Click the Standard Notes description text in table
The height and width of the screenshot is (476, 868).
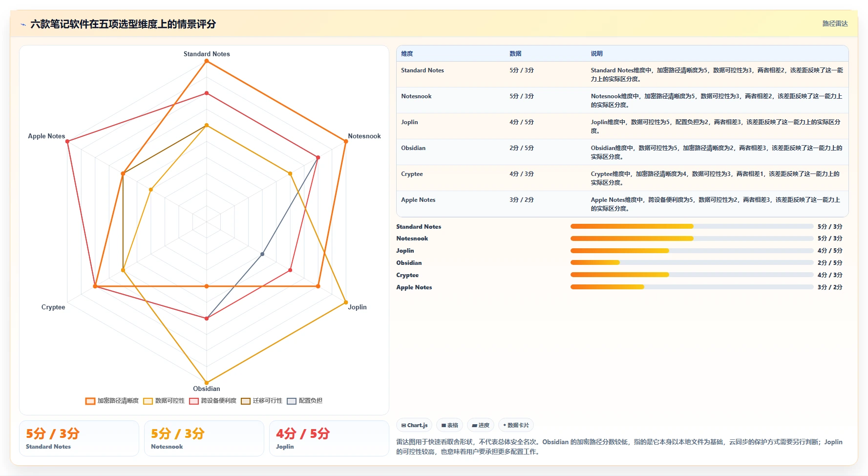pyautogui.click(x=717, y=74)
